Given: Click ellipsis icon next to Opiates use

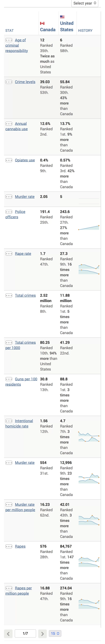Looking at the screenshot, I should pos(9,160).
